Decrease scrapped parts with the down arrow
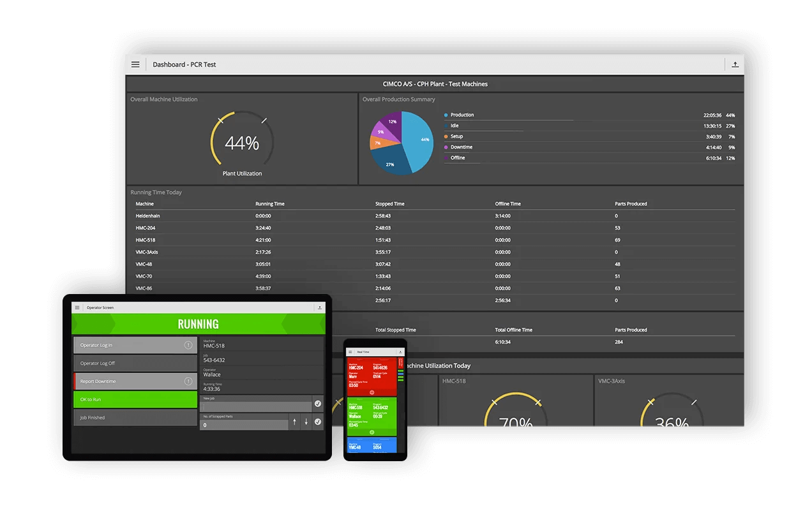812x509 pixels. 306,422
